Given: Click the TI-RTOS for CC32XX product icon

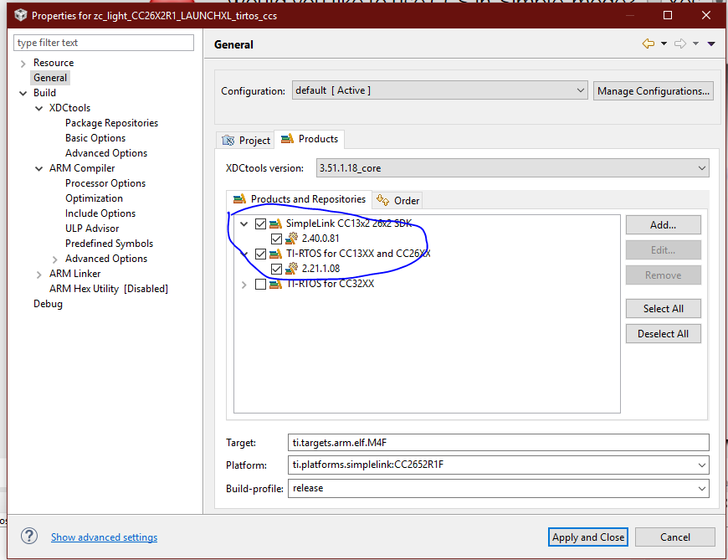Looking at the screenshot, I should pyautogui.click(x=276, y=284).
